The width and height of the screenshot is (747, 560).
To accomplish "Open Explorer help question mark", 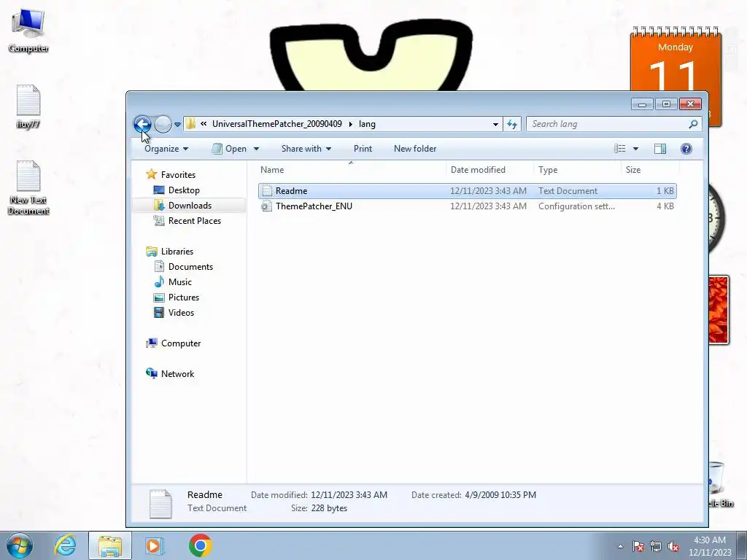I will (x=686, y=149).
